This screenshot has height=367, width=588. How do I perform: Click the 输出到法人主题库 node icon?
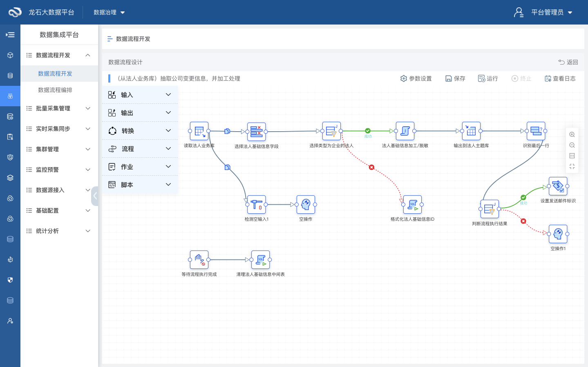point(471,131)
